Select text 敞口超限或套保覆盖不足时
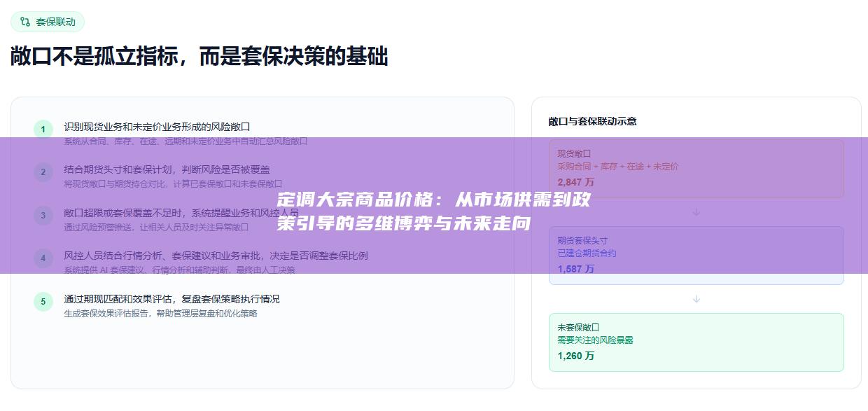Screen dimensions: 868x411 124,213
